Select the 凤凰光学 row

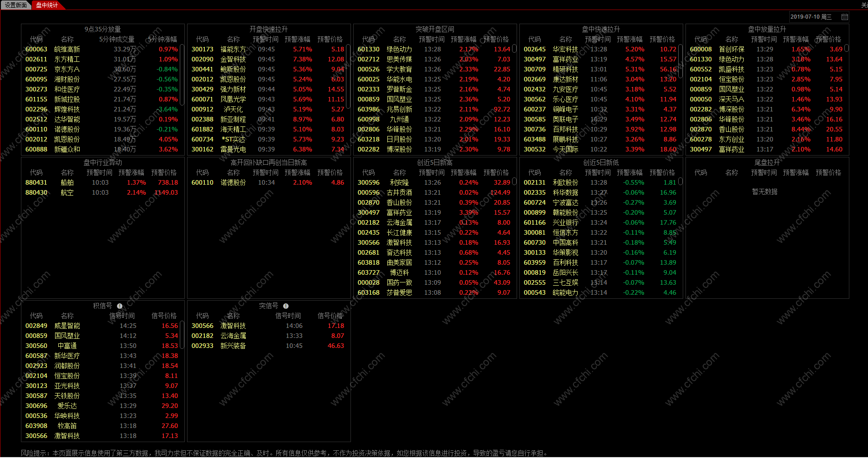pos(268,99)
